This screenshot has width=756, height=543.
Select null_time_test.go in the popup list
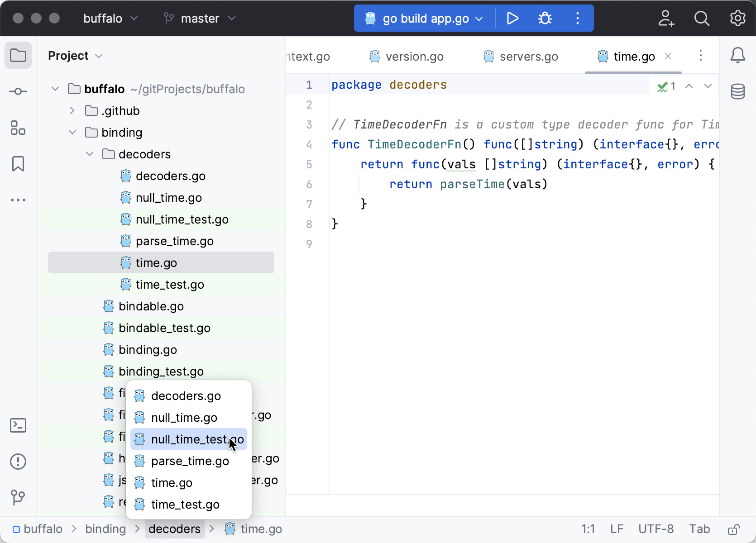[x=189, y=439]
